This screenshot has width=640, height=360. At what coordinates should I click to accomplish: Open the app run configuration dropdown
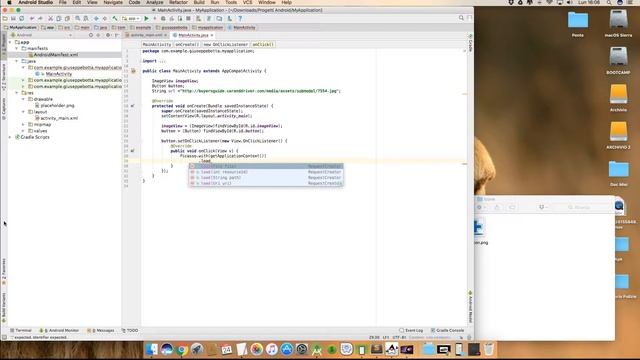pos(131,18)
